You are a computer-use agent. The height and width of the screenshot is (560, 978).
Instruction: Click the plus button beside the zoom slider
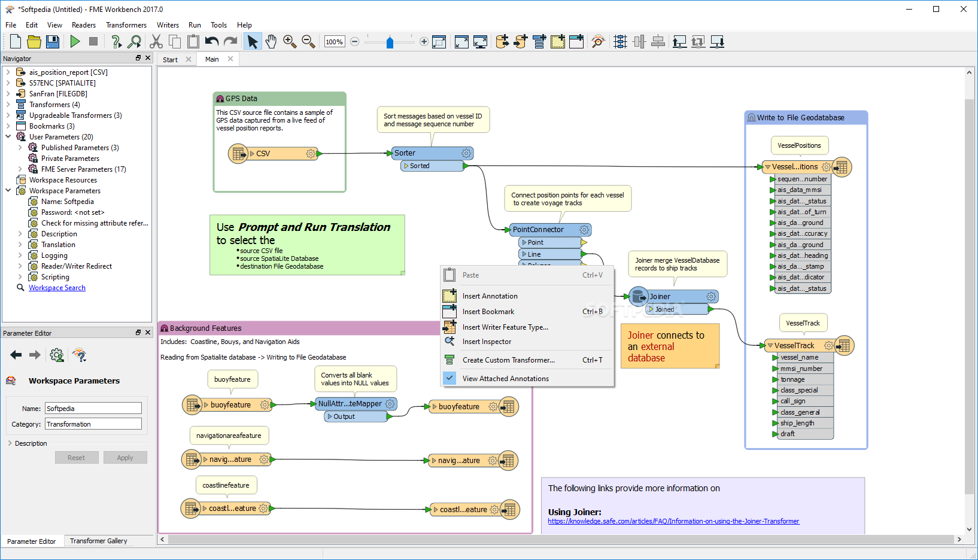[x=424, y=41]
